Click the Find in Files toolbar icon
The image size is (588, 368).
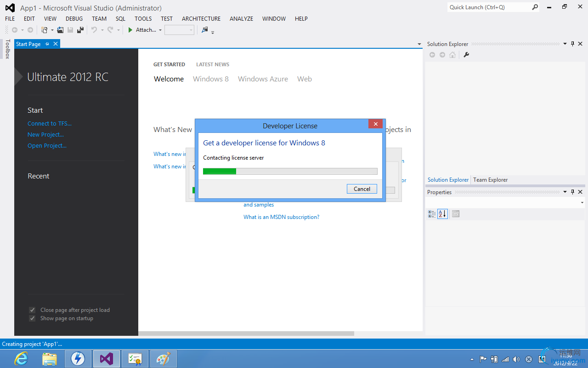click(205, 30)
